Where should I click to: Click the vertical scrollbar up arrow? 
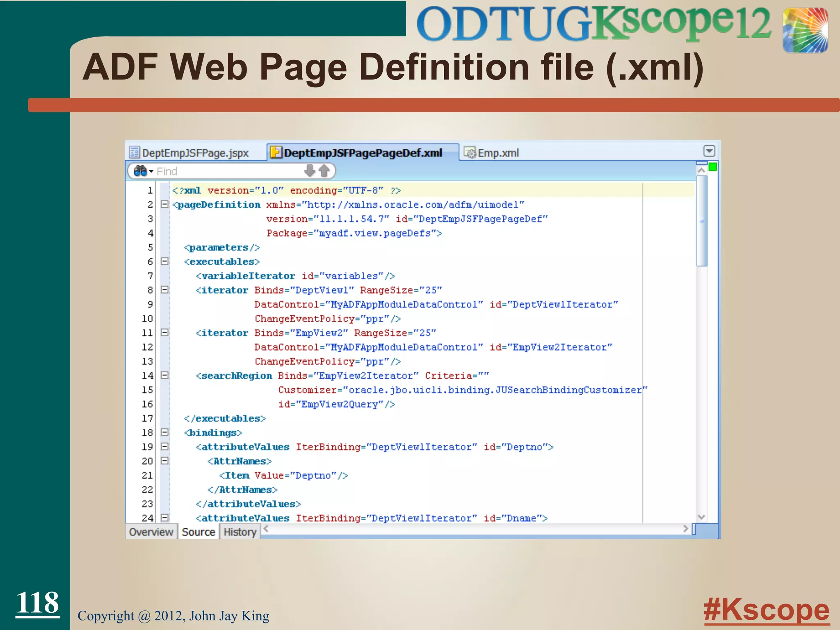[x=702, y=170]
